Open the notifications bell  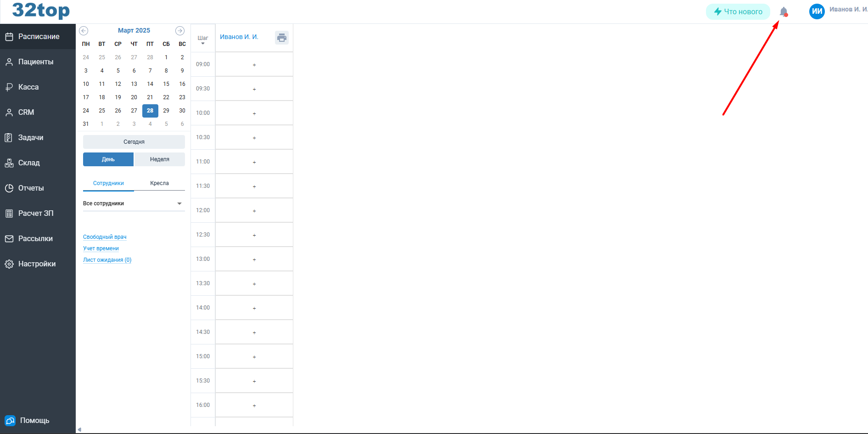(x=784, y=11)
